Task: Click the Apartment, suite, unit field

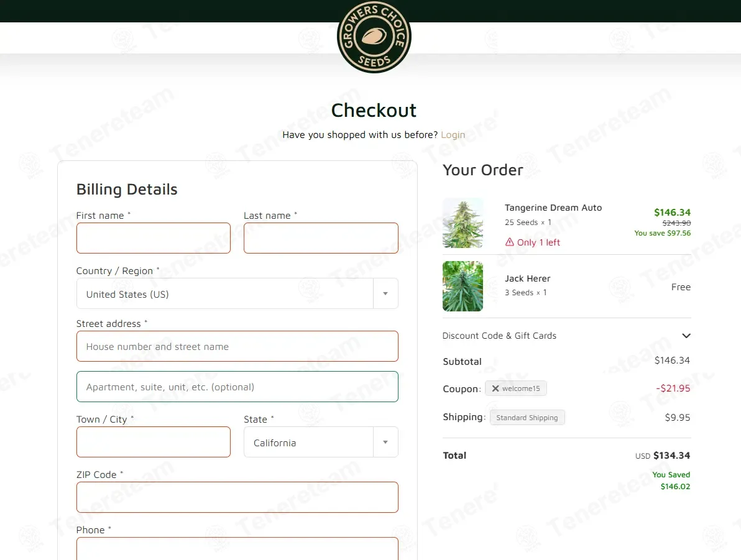Action: [237, 387]
